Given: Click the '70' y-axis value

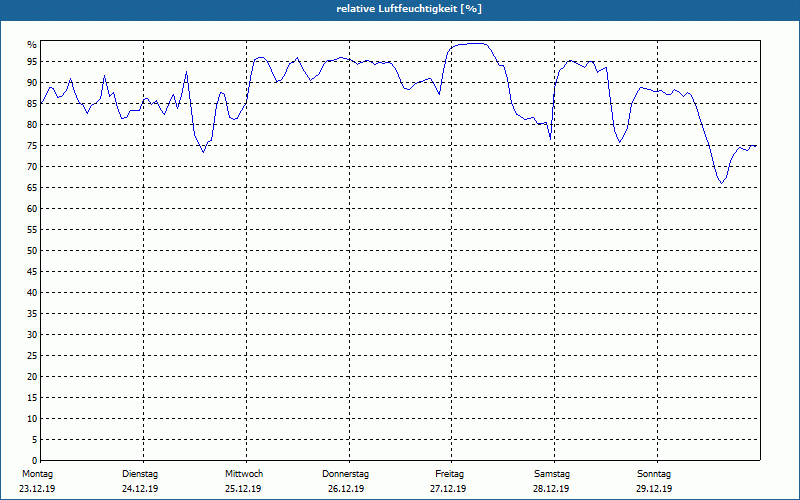Looking at the screenshot, I should (32, 167).
